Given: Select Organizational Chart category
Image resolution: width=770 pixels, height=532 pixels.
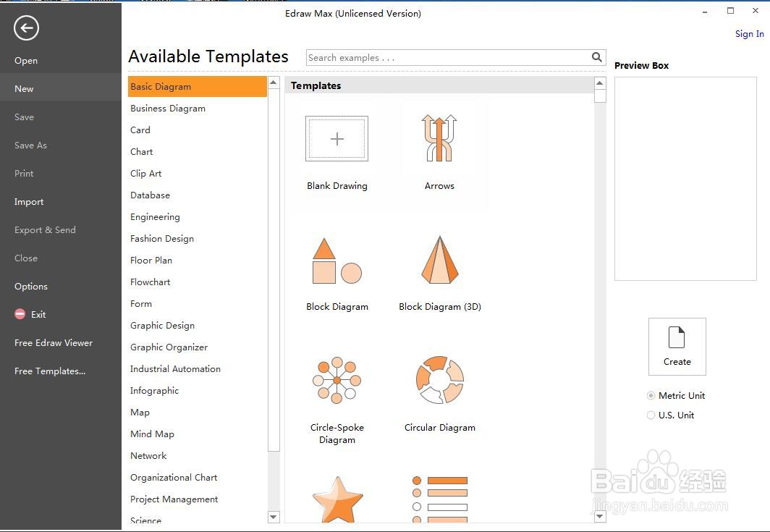Looking at the screenshot, I should click(198, 478).
